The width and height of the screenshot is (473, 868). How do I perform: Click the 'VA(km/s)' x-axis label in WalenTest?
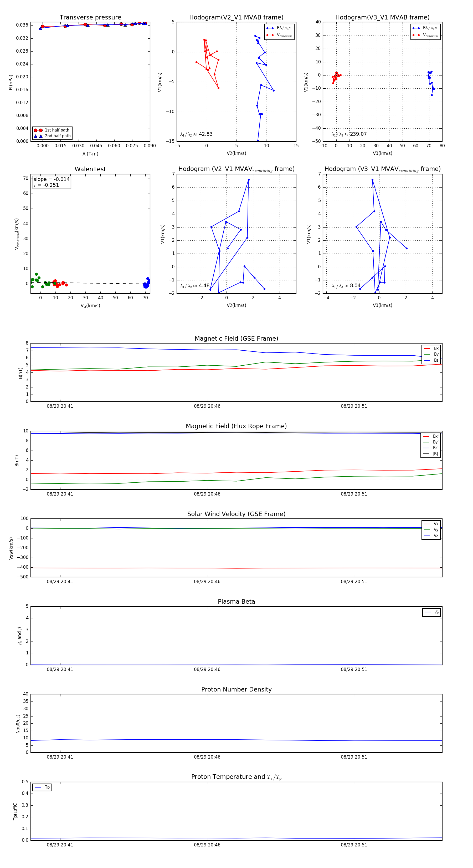90,306
